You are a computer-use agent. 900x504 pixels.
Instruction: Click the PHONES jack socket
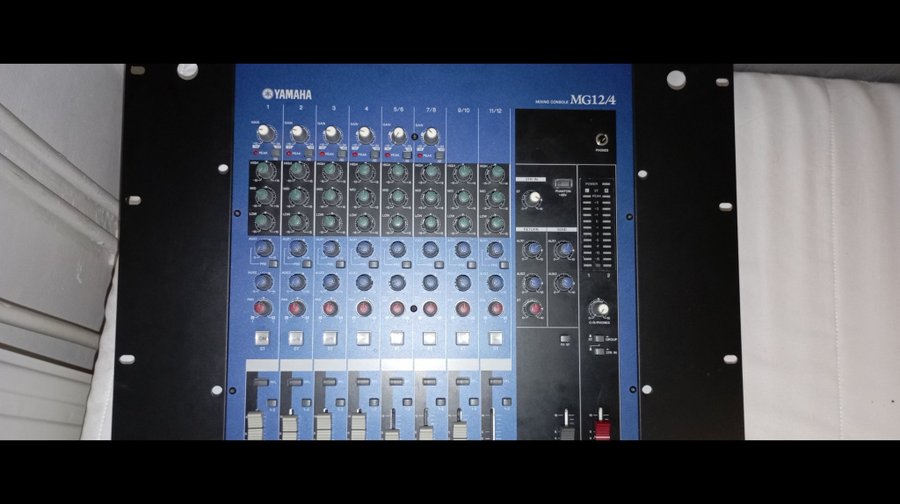pos(602,141)
